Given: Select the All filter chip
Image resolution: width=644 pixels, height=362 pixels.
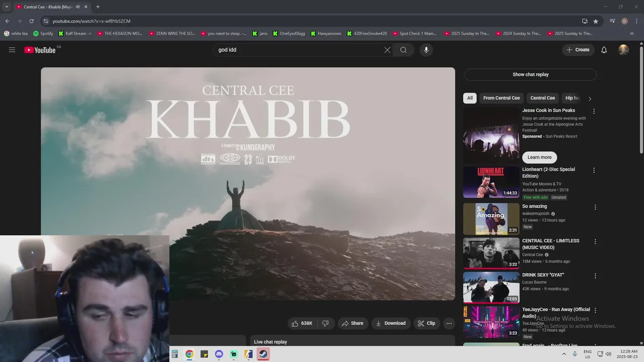Looking at the screenshot, I should tap(470, 98).
